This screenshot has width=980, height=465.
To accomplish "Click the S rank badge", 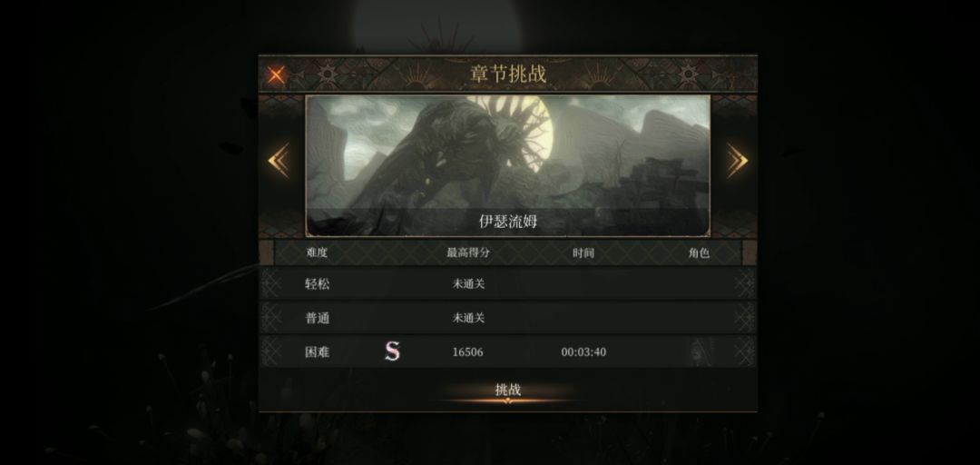I will 392,351.
